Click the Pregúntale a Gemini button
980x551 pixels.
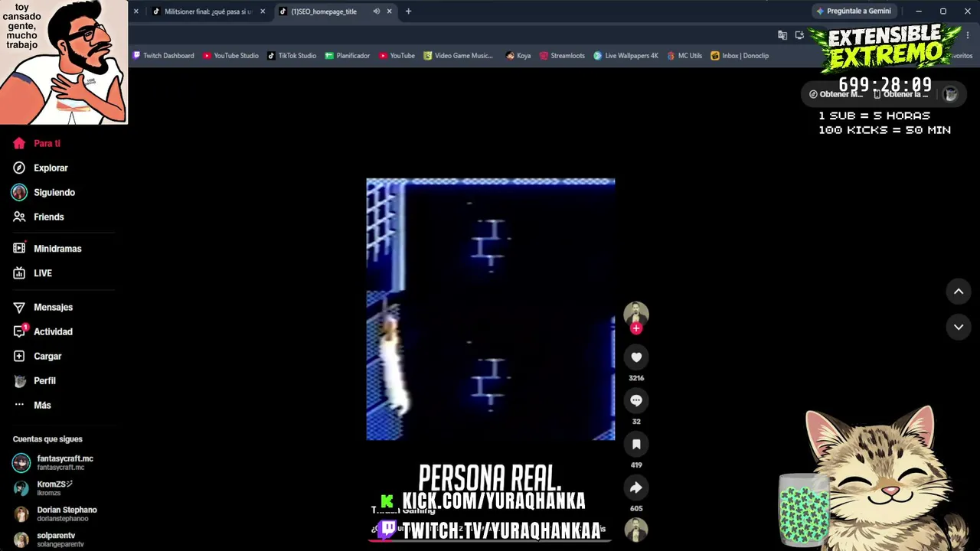click(854, 11)
